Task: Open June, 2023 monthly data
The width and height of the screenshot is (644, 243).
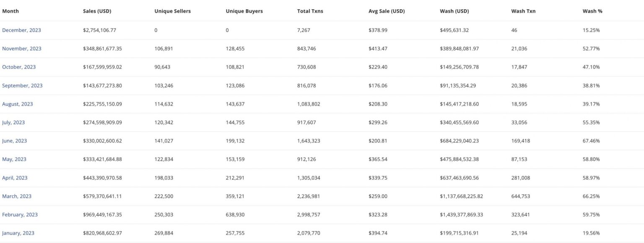Action: coord(14,141)
